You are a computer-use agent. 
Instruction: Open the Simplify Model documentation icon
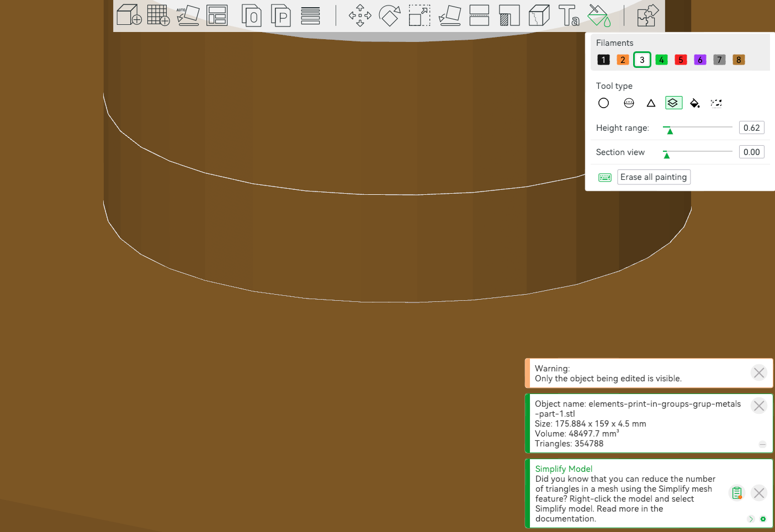[x=737, y=493]
